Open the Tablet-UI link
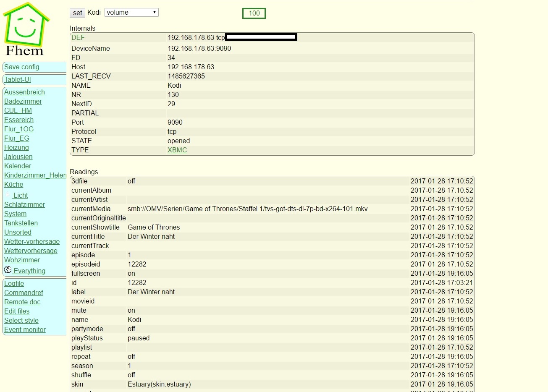 click(18, 80)
